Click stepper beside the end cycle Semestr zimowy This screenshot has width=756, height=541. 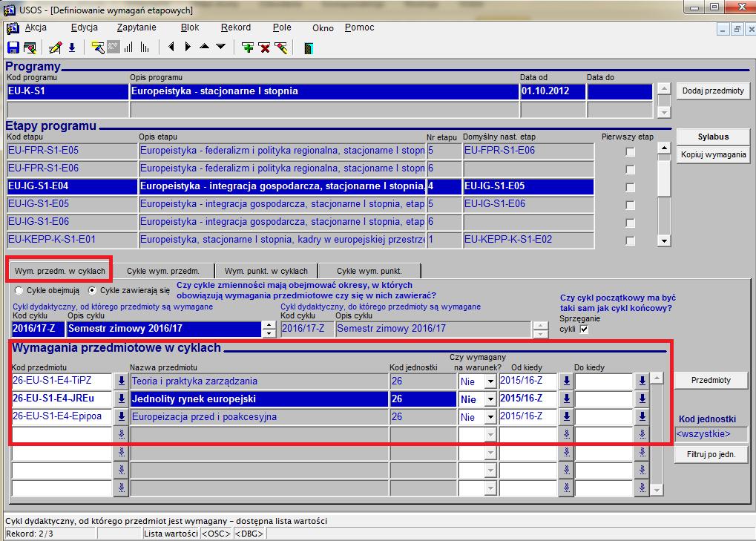click(541, 329)
